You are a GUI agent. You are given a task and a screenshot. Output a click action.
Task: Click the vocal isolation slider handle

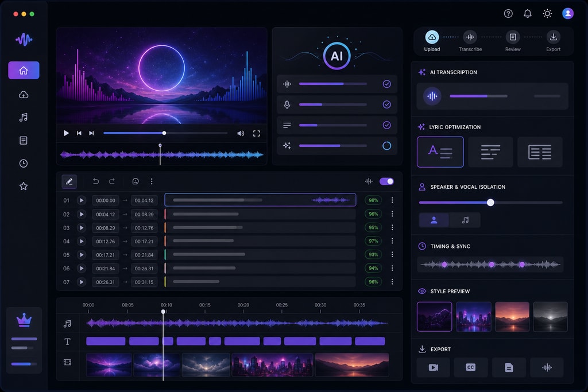[490, 203]
